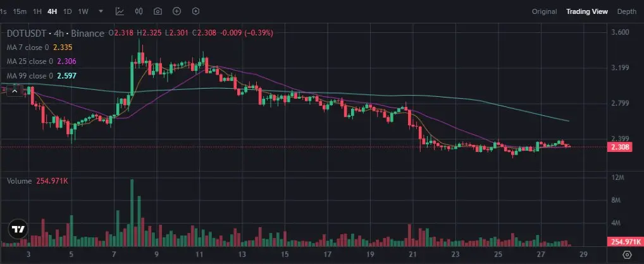Screen dimensions: 644x264
Task: Click the current price label 2.308
Action: (619, 147)
